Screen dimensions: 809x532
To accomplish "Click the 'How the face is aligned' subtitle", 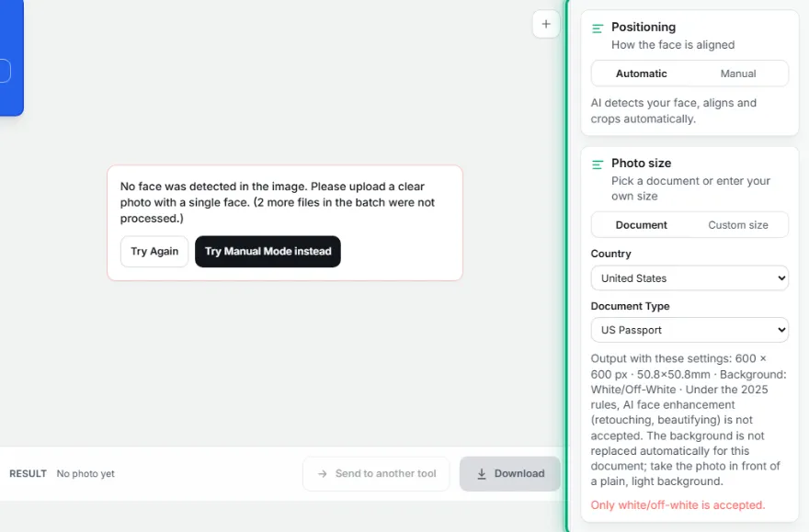I will point(673,45).
